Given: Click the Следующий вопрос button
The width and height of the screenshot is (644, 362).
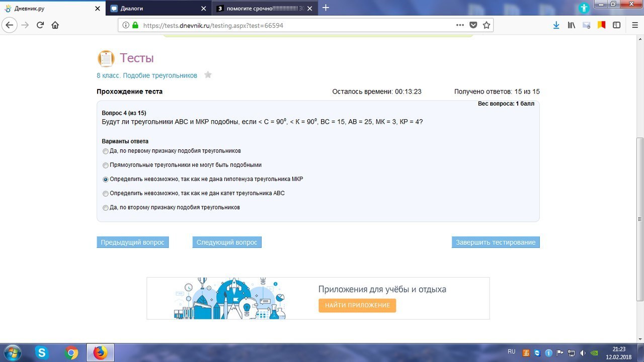Looking at the screenshot, I should coord(227,242).
